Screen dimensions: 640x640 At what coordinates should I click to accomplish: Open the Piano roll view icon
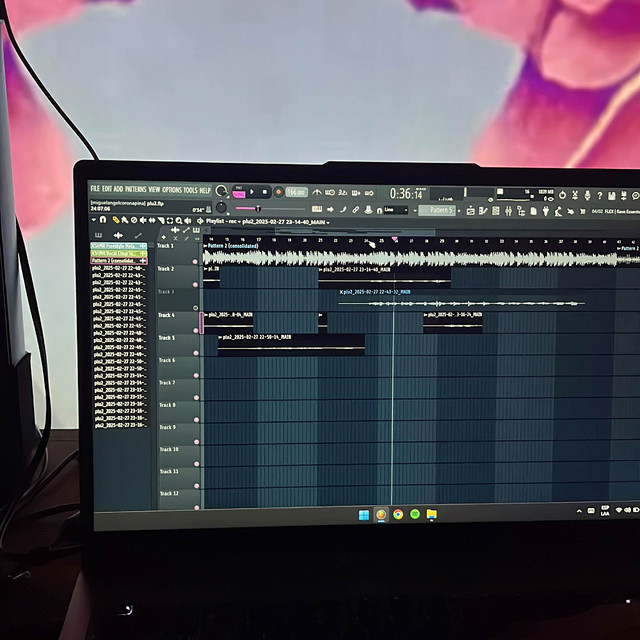pyautogui.click(x=483, y=211)
